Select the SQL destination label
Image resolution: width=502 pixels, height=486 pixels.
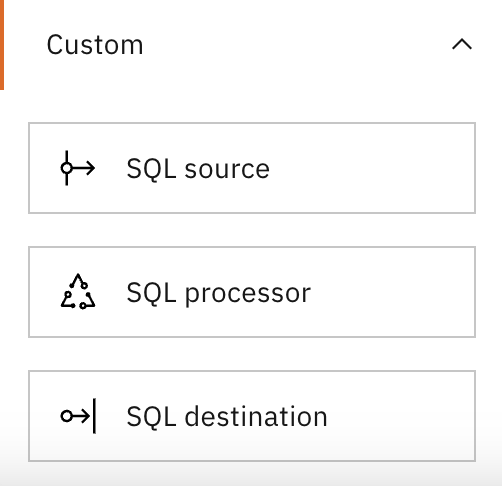227,417
